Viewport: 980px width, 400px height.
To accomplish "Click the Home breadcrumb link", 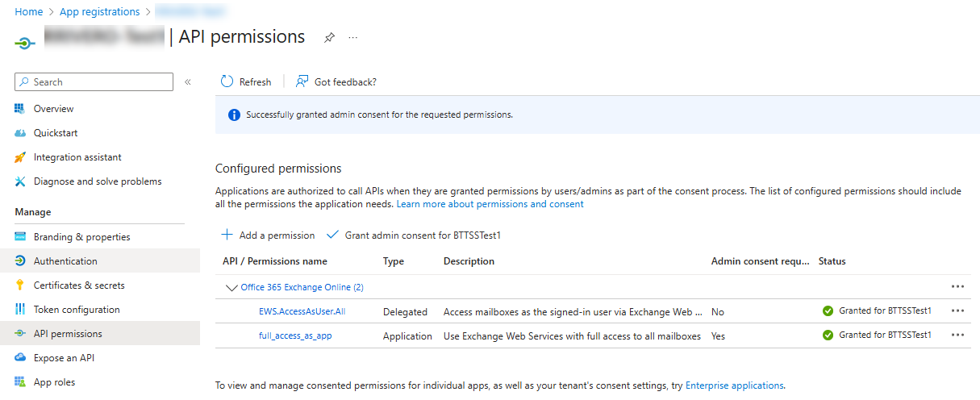I will pos(29,12).
